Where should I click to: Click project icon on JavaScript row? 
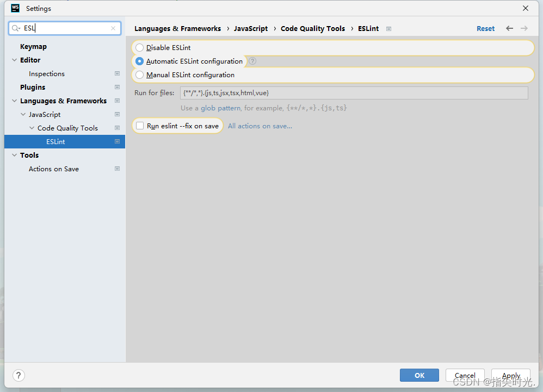pyautogui.click(x=117, y=115)
